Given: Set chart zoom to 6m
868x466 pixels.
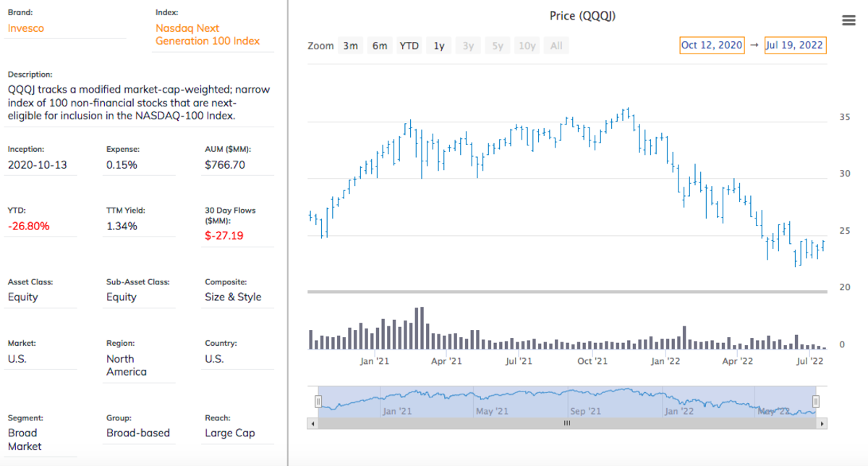Looking at the screenshot, I should tap(380, 46).
